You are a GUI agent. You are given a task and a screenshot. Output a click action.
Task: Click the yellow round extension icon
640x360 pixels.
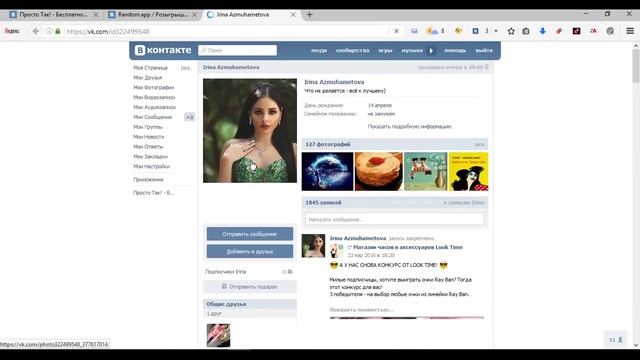pos(458,31)
